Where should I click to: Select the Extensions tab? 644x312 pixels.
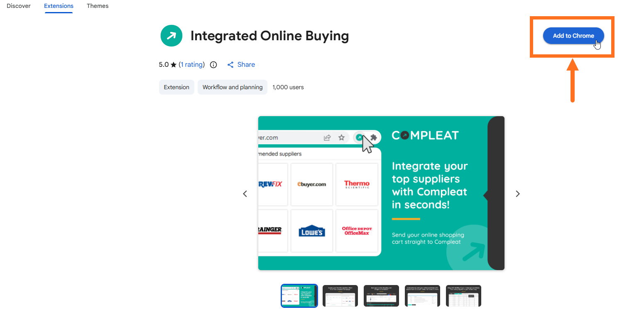click(59, 6)
